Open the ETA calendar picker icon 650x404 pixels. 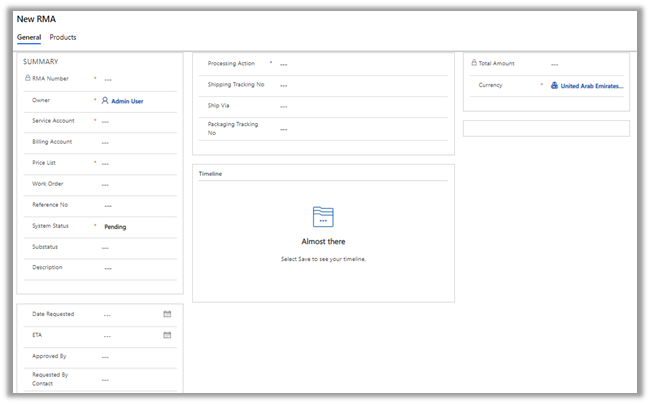click(x=167, y=335)
